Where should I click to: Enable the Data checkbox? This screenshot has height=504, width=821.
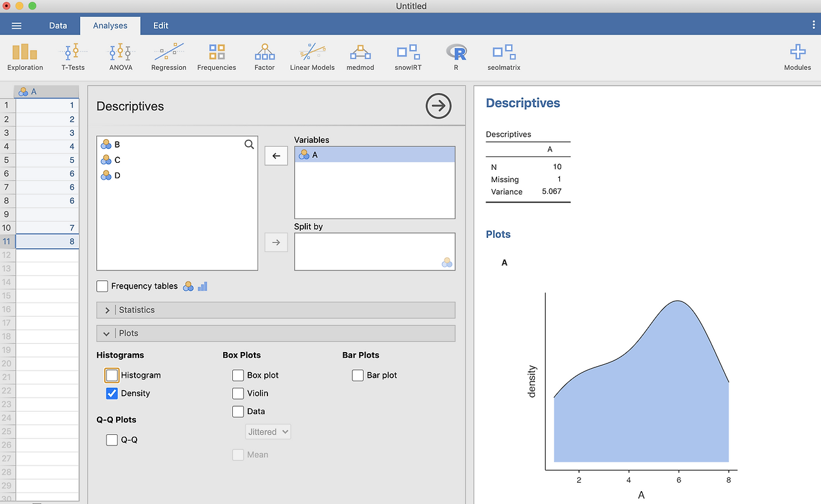[238, 411]
